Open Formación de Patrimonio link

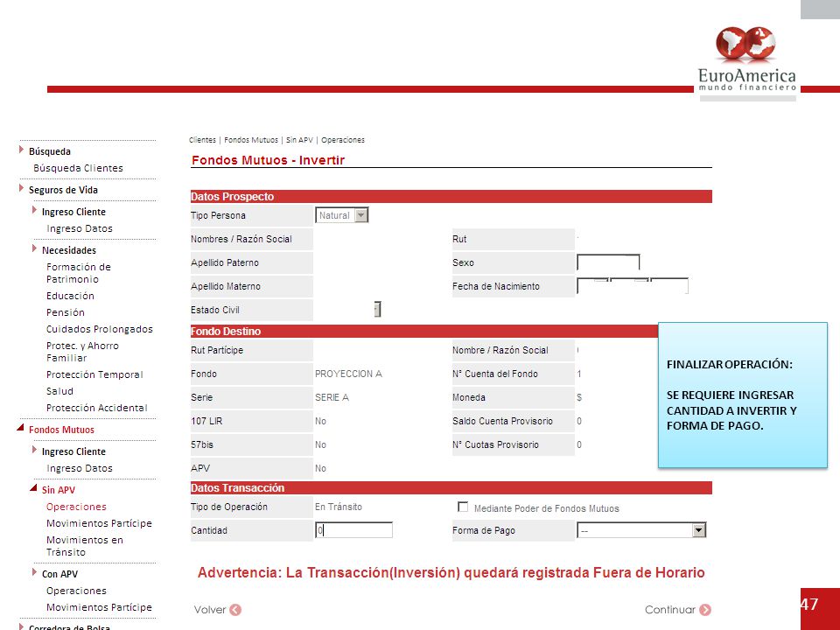click(78, 273)
